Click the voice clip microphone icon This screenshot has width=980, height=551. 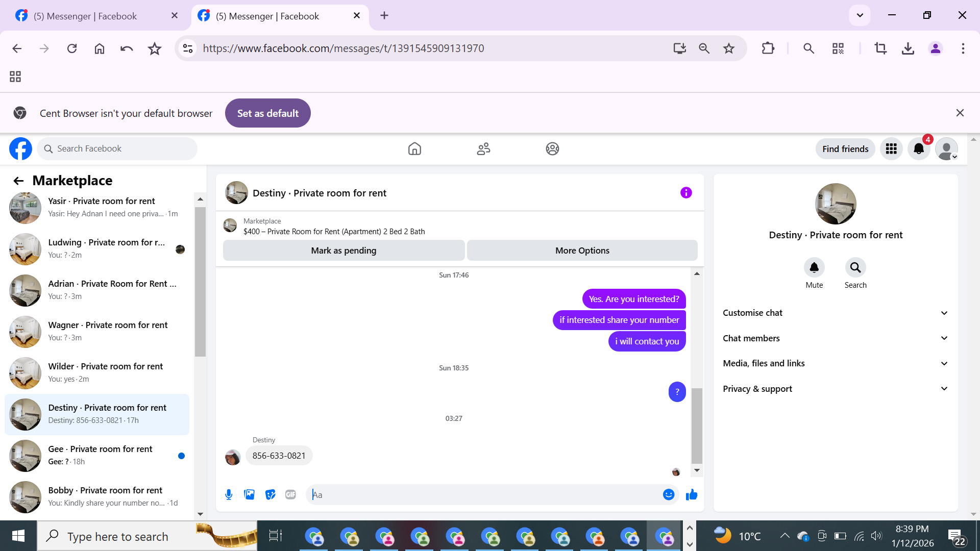[229, 494]
